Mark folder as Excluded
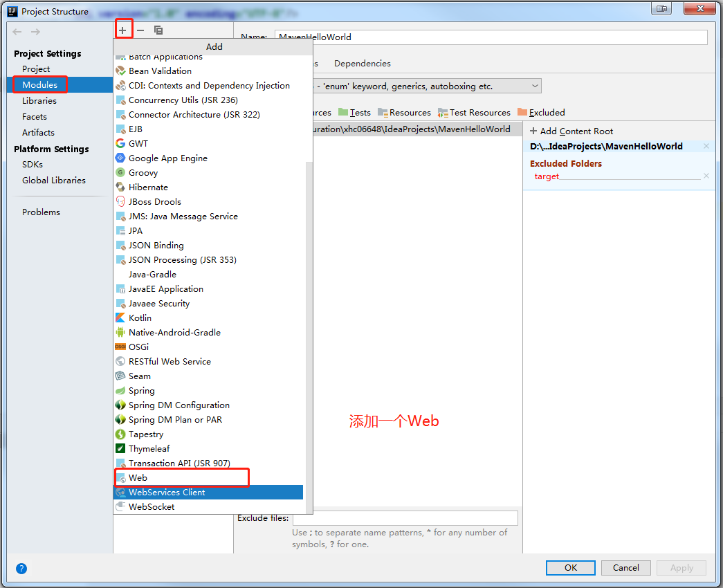 pyautogui.click(x=541, y=113)
